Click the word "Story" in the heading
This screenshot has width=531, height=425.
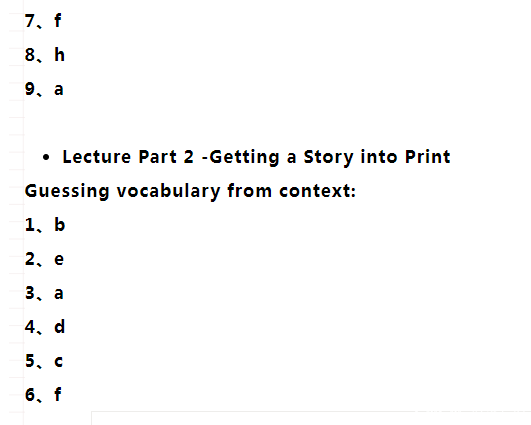tap(328, 157)
